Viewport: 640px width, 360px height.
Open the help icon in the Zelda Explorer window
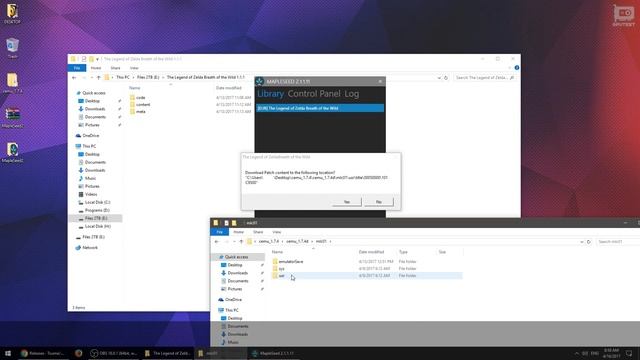[517, 68]
